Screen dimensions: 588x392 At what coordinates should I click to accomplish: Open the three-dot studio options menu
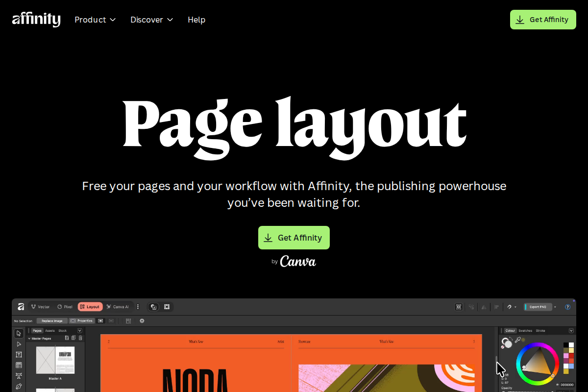click(x=138, y=307)
